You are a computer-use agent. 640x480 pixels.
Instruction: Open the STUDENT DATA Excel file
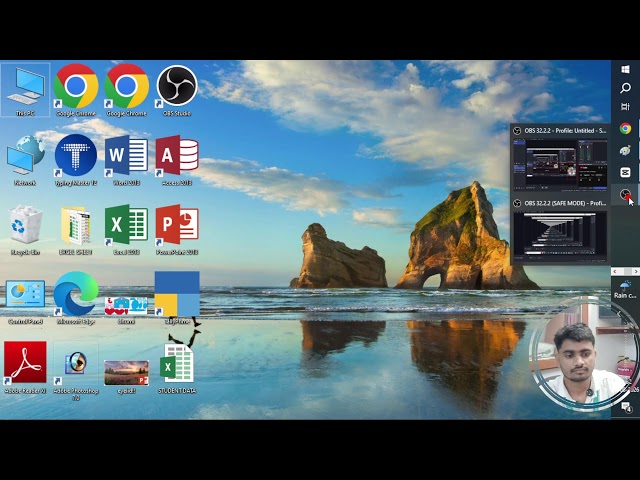coord(177,369)
